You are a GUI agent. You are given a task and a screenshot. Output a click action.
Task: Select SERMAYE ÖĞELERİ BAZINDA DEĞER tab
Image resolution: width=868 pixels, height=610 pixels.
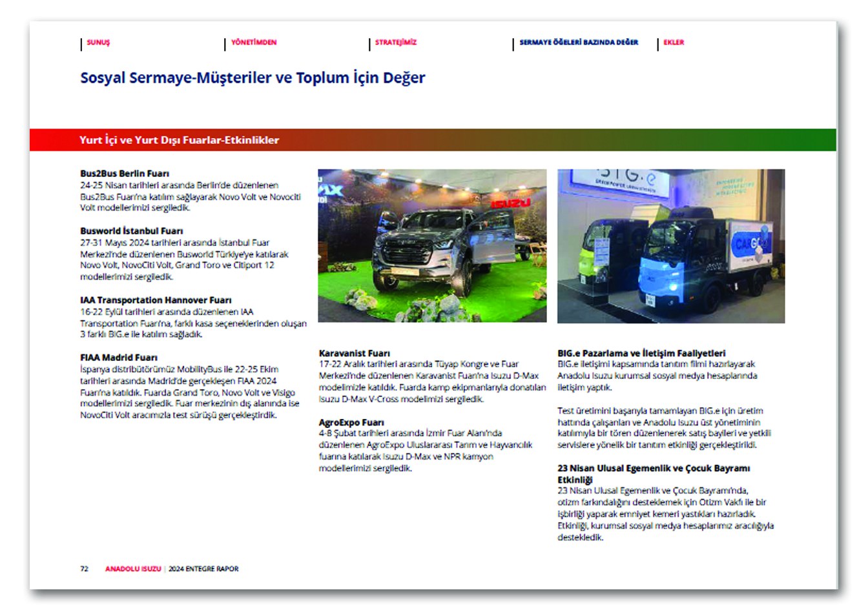pyautogui.click(x=579, y=43)
